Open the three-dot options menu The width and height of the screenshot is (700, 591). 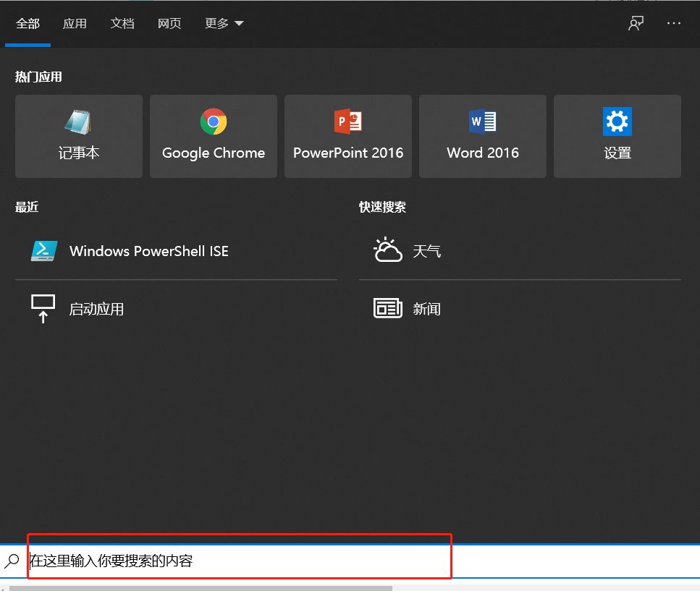[x=674, y=23]
